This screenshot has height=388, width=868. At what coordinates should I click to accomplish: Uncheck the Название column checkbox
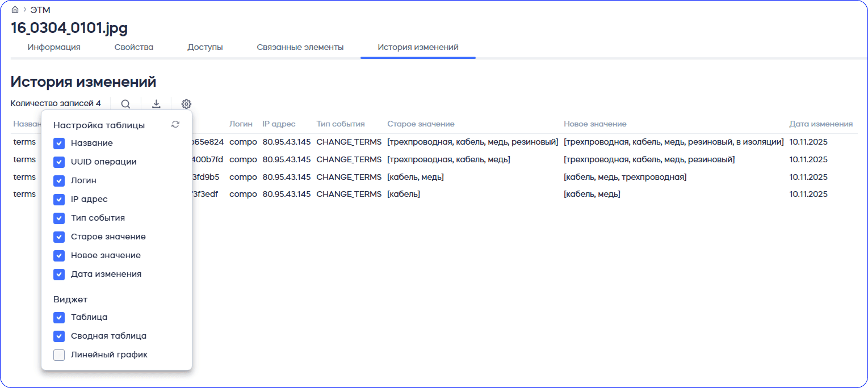(x=59, y=144)
